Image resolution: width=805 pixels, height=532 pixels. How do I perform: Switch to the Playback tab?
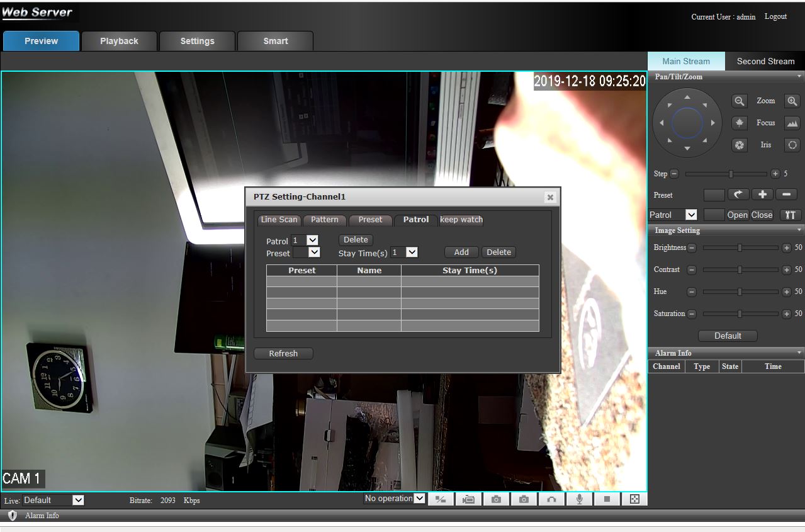click(119, 41)
